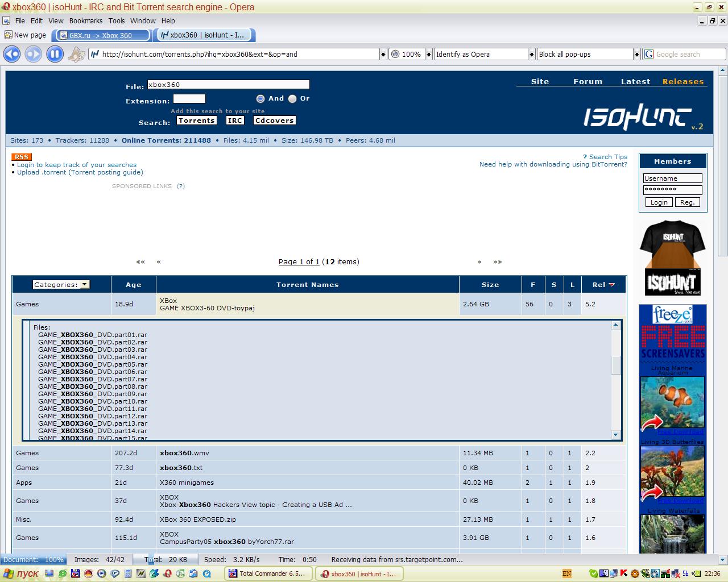Click the Document 100% loading progress bar
Screen dimensions: 728x582
click(x=33, y=560)
